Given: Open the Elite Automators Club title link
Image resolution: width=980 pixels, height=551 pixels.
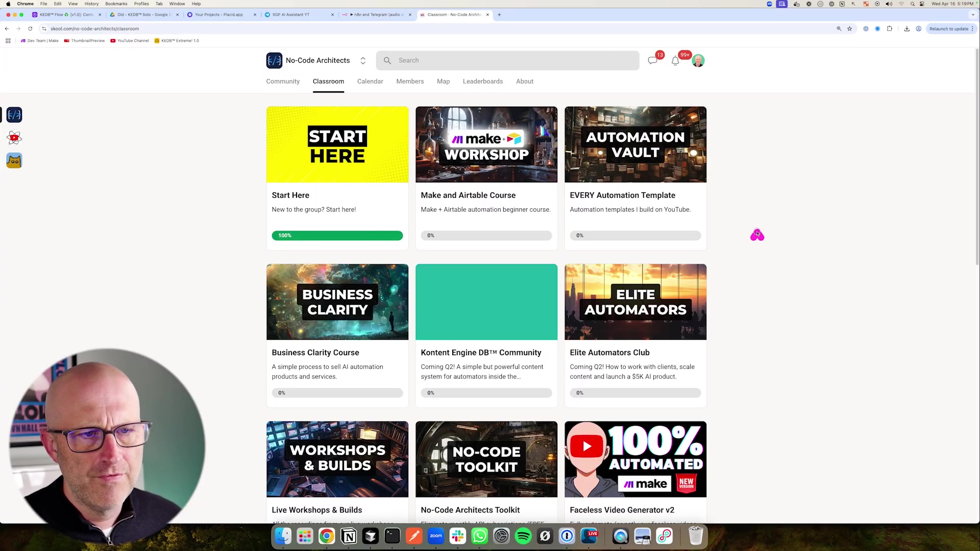Looking at the screenshot, I should coord(609,353).
